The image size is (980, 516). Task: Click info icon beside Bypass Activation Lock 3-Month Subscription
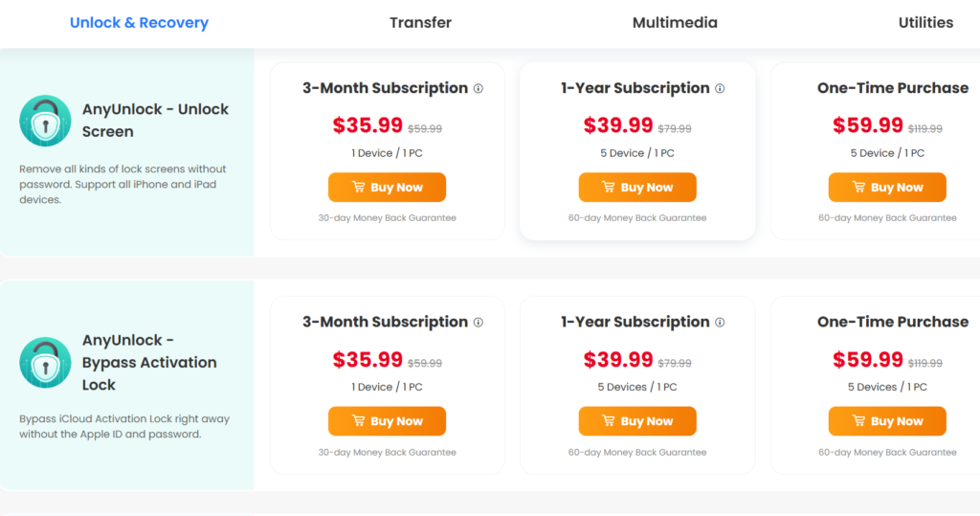(479, 323)
